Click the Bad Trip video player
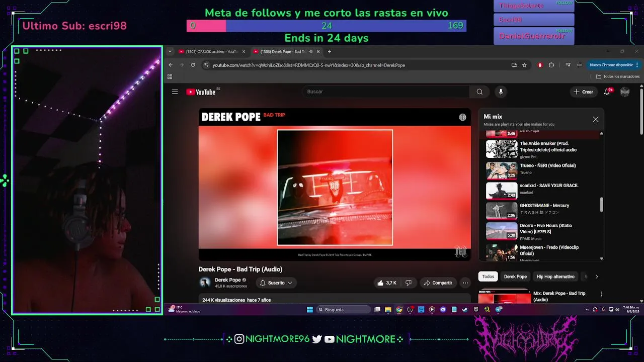The width and height of the screenshot is (644, 362). (x=335, y=185)
